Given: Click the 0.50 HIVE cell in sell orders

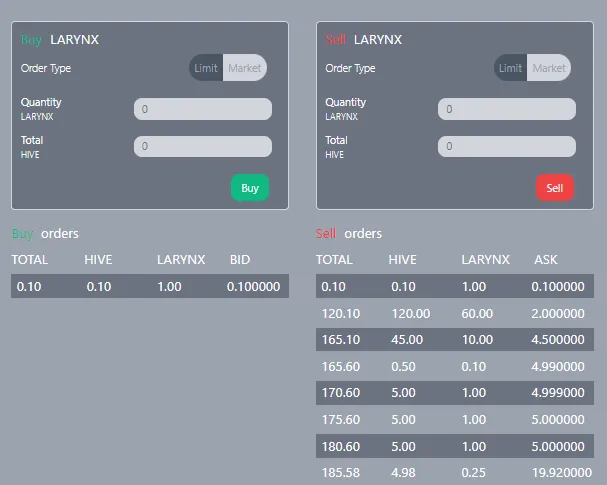Looking at the screenshot, I should coord(403,366).
